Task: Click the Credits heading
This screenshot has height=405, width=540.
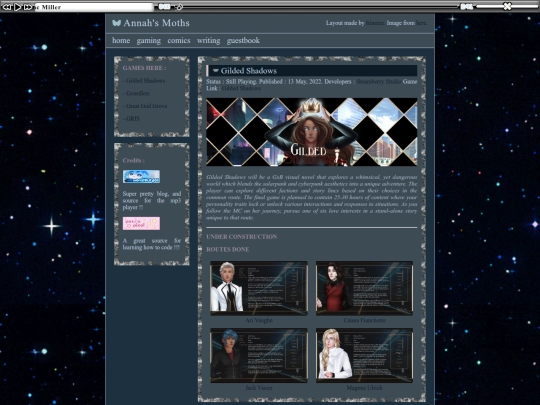Action: 134,160
